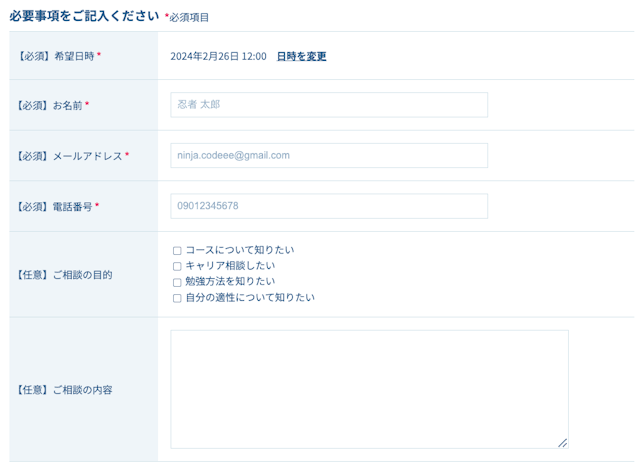This screenshot has height=468, width=640.
Task: Click the 日時を変更 link
Action: tap(301, 56)
